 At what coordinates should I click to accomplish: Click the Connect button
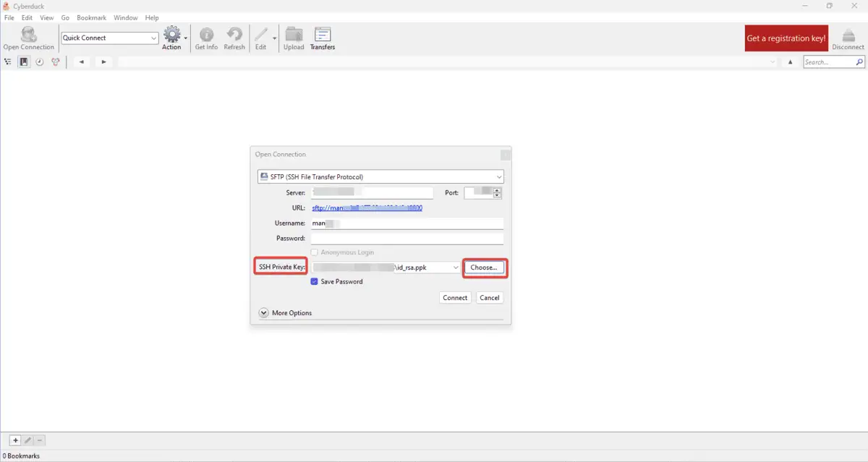click(455, 298)
